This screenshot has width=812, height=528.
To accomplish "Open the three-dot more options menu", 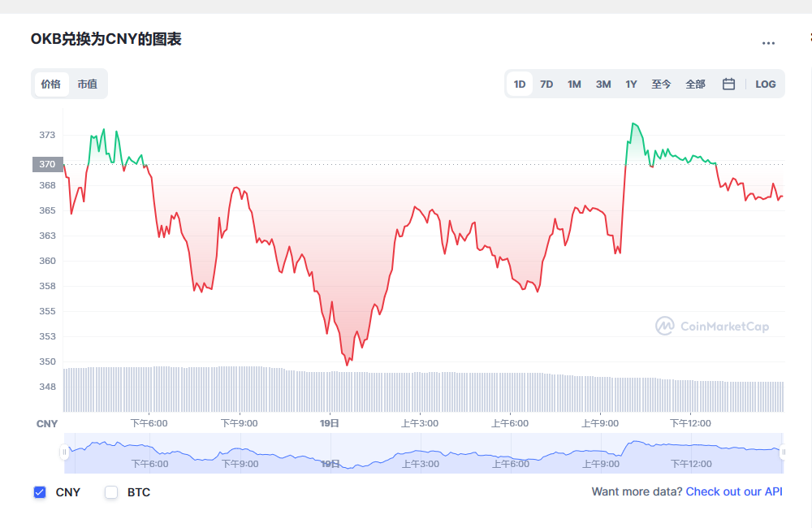I will (x=768, y=44).
